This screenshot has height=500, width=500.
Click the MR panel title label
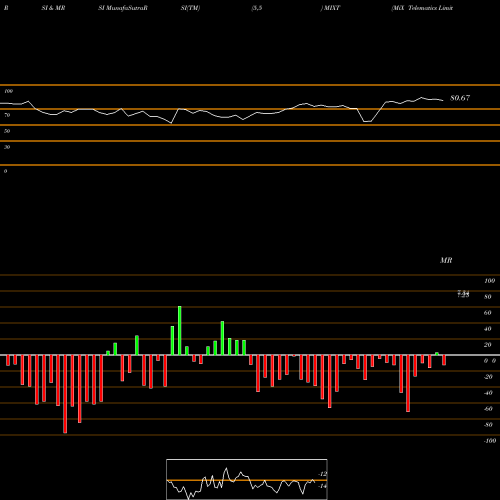[446, 260]
